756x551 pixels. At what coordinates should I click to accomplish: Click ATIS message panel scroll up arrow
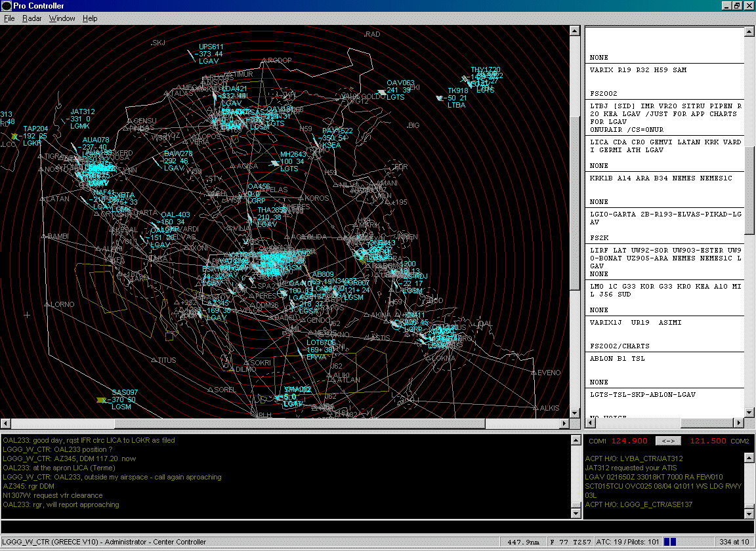(x=749, y=457)
